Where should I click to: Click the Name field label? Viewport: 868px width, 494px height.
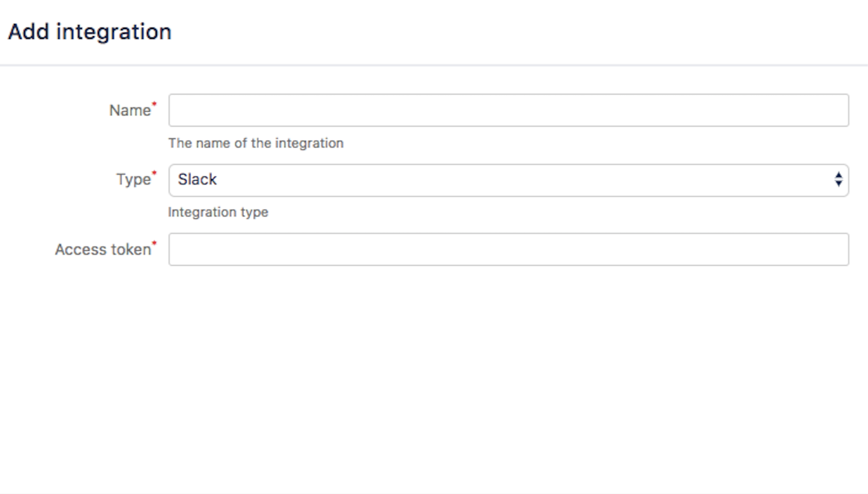point(130,110)
